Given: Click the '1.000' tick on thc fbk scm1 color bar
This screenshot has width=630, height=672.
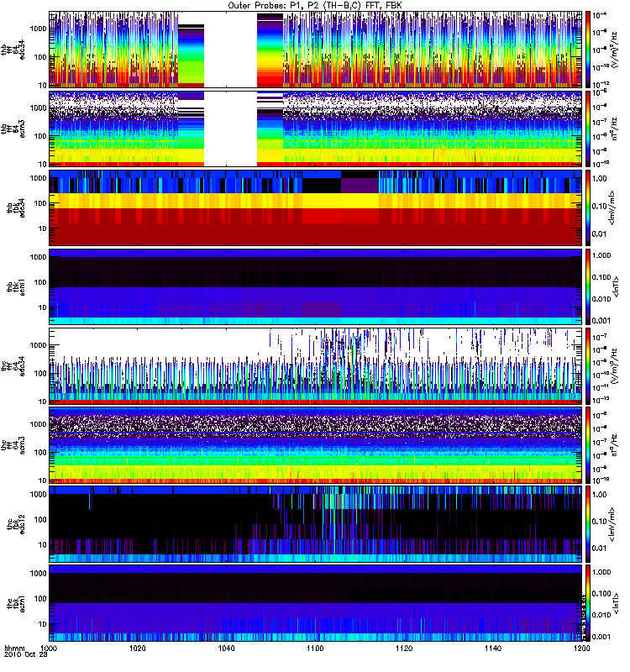Looking at the screenshot, I should [x=601, y=572].
